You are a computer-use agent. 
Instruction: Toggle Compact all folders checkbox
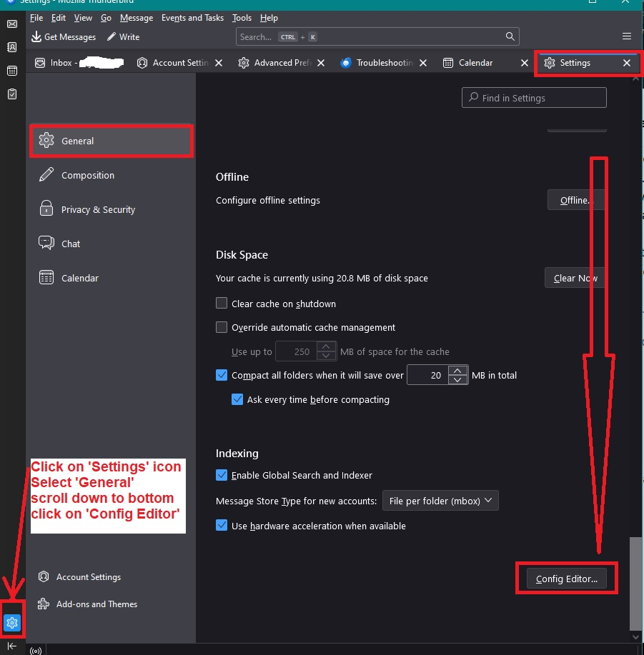(x=222, y=375)
